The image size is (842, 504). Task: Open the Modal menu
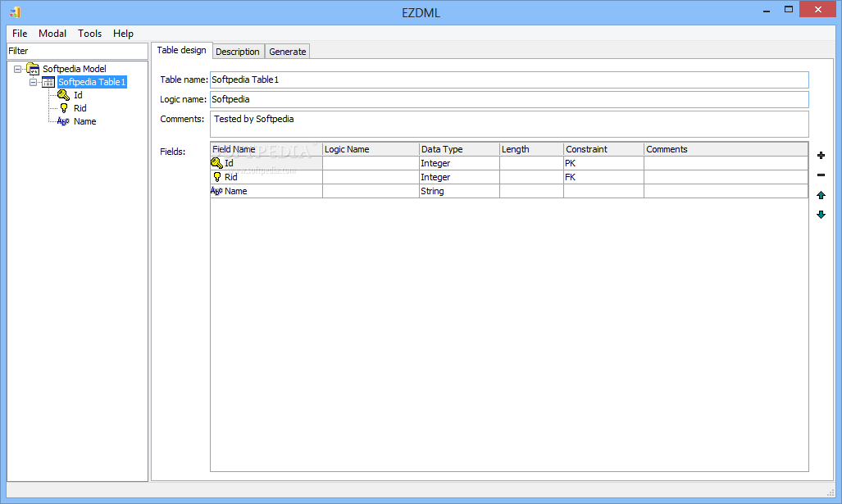(52, 34)
